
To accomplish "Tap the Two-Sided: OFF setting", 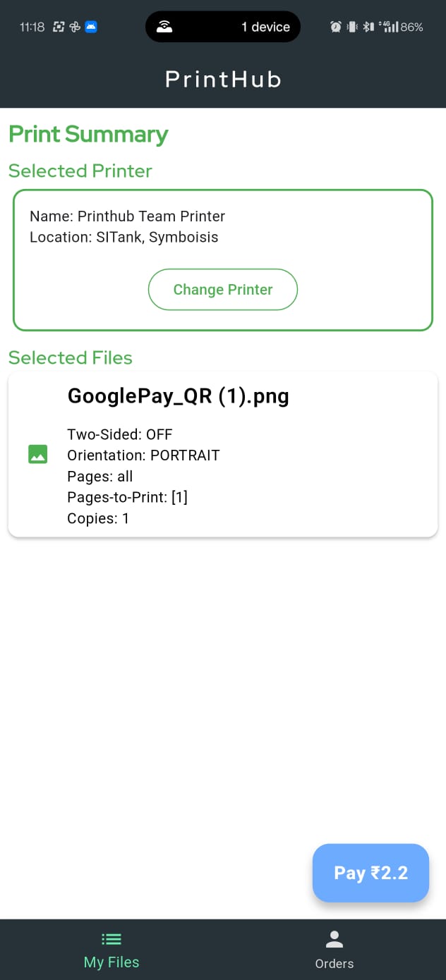I will [x=120, y=434].
